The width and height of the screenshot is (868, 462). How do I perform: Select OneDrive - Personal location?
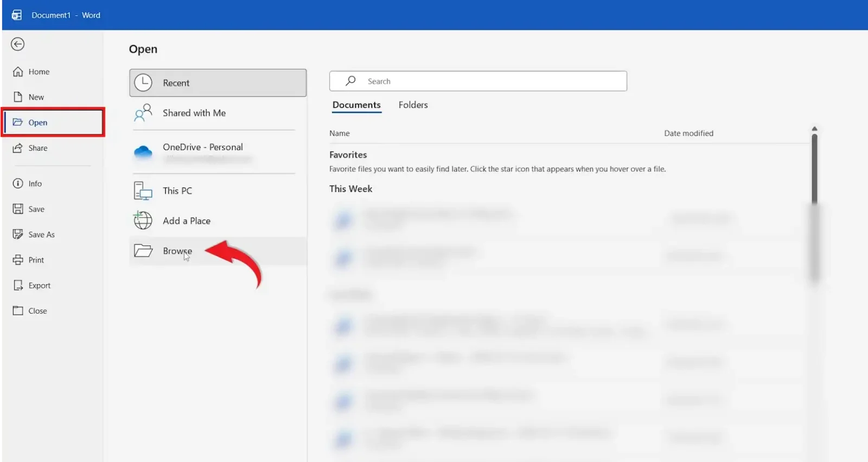218,153
